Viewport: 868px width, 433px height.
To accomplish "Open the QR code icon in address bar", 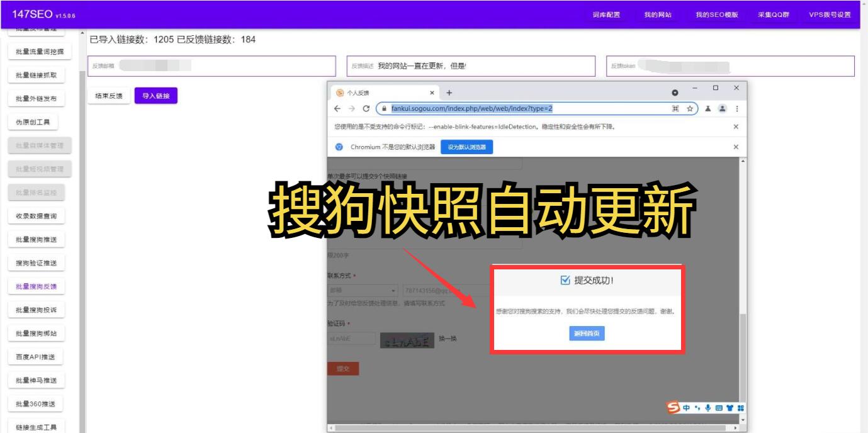I will pos(675,108).
